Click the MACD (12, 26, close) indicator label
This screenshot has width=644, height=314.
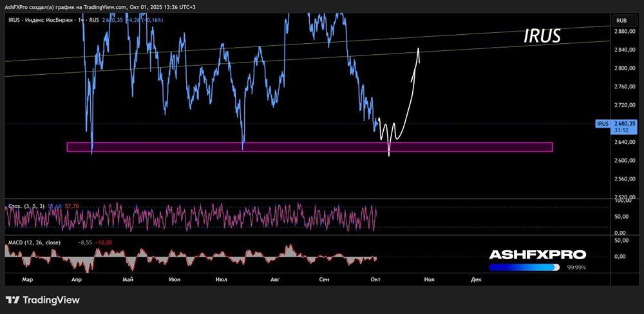[35, 243]
